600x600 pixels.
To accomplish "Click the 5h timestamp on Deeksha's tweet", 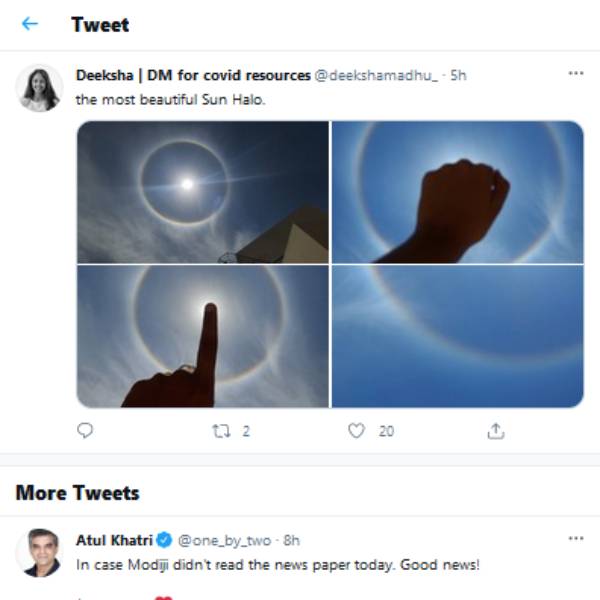I will click(458, 75).
